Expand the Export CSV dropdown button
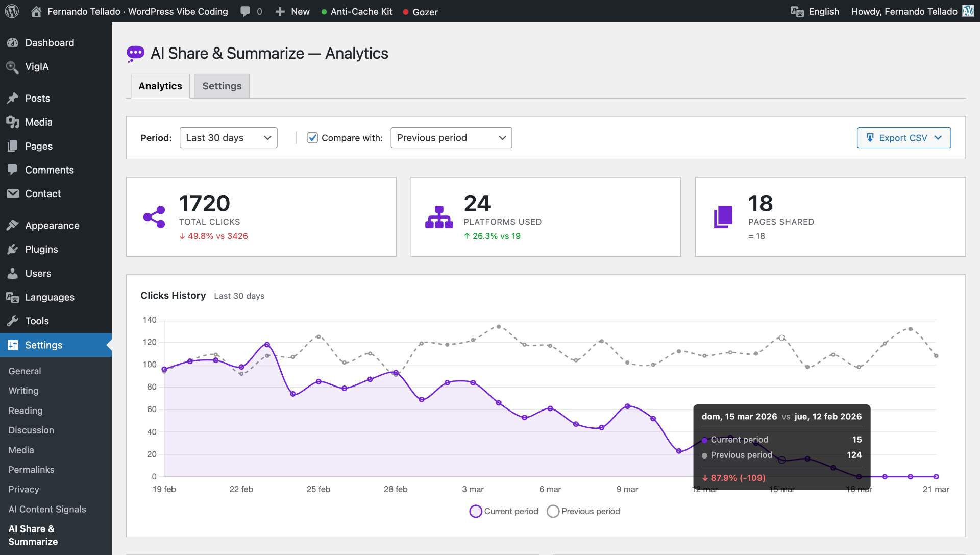Screen dimensions: 980x555 pyautogui.click(x=903, y=138)
